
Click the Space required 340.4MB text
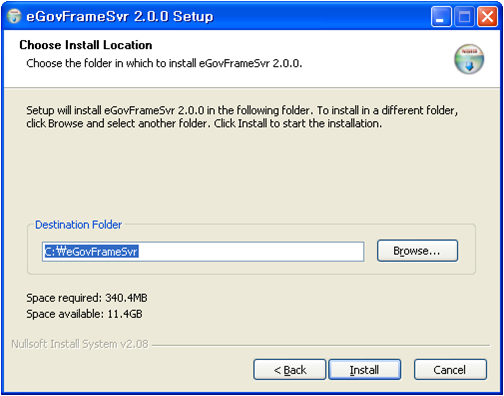(x=87, y=298)
